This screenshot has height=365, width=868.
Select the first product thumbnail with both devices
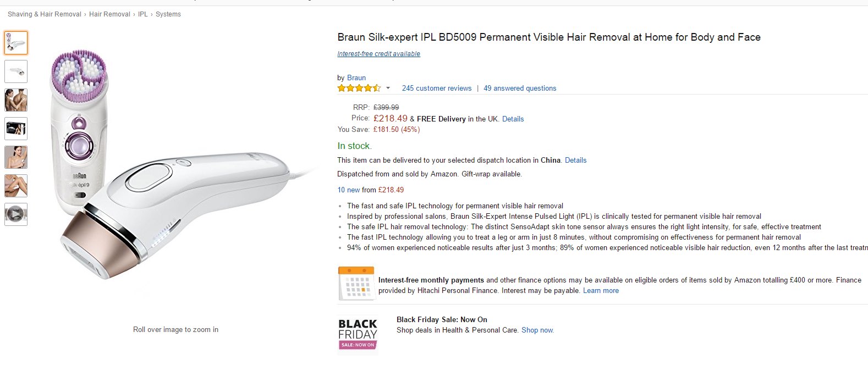click(x=16, y=43)
